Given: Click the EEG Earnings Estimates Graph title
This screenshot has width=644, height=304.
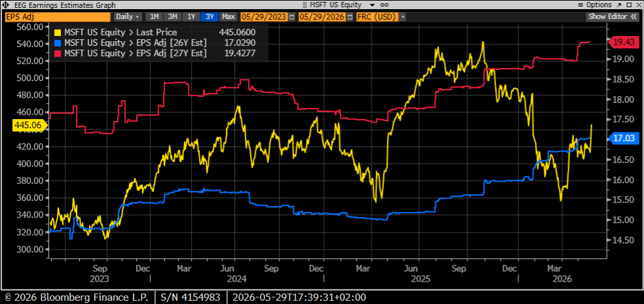Looking at the screenshot, I should (x=64, y=5).
